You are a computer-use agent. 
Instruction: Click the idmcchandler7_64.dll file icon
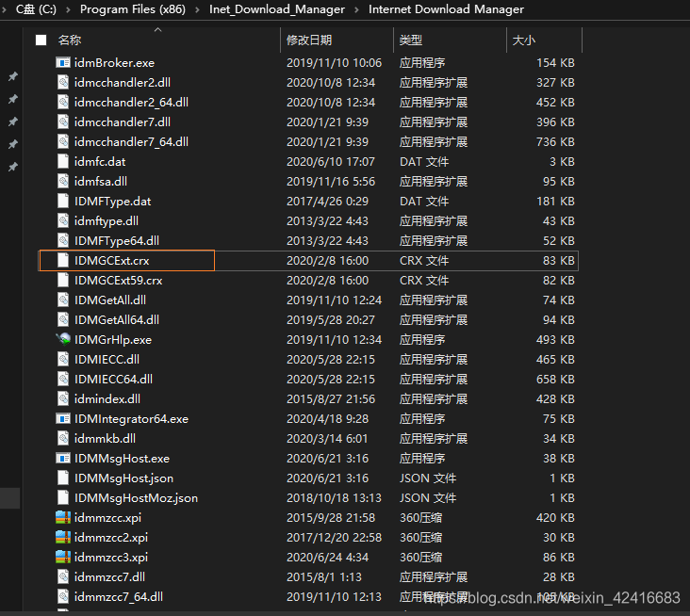pyautogui.click(x=63, y=142)
